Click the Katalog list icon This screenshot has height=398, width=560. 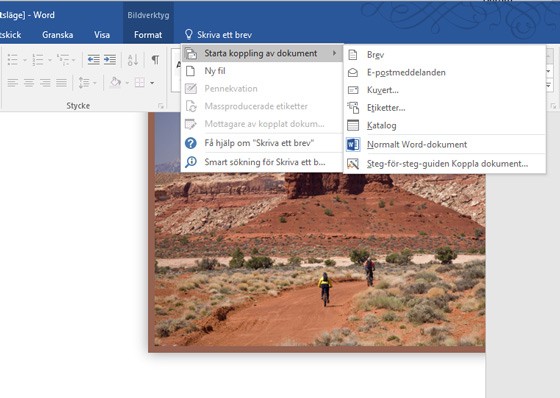[353, 125]
